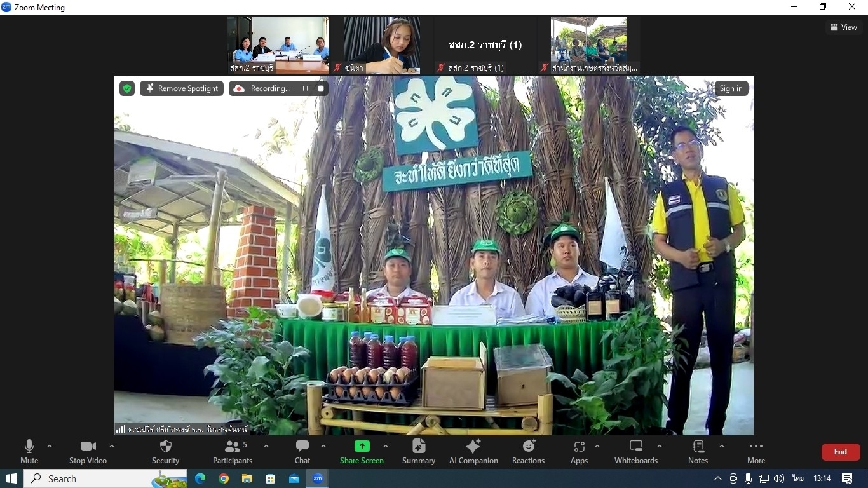Open the Security options
Viewport: 868px width, 488px height.
pyautogui.click(x=165, y=452)
